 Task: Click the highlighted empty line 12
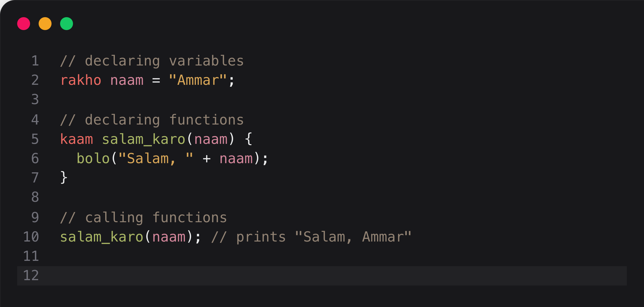tap(322, 276)
